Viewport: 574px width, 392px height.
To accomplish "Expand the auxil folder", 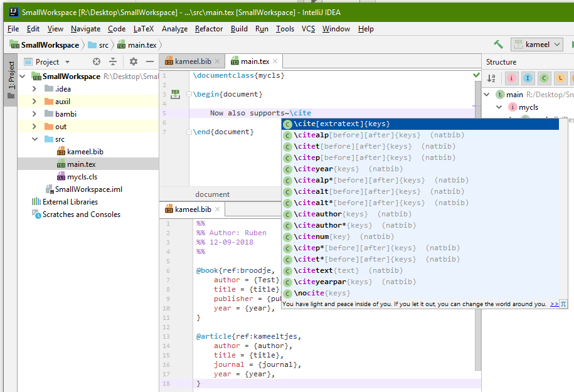I will click(35, 102).
